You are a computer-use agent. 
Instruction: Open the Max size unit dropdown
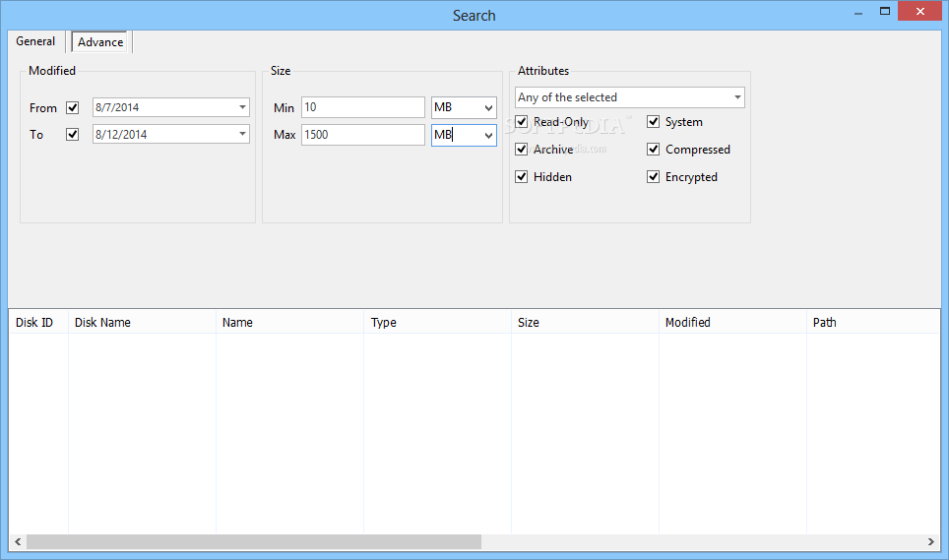[488, 135]
